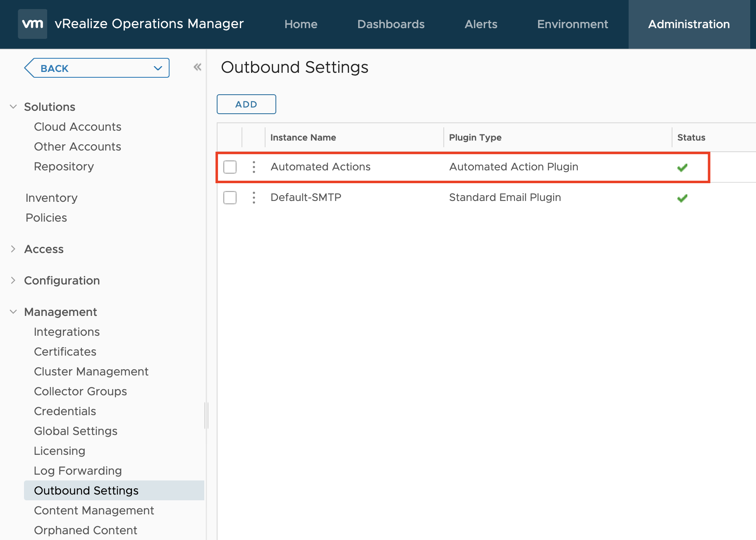Image resolution: width=756 pixels, height=540 pixels.
Task: Open Log Forwarding
Action: pos(78,471)
